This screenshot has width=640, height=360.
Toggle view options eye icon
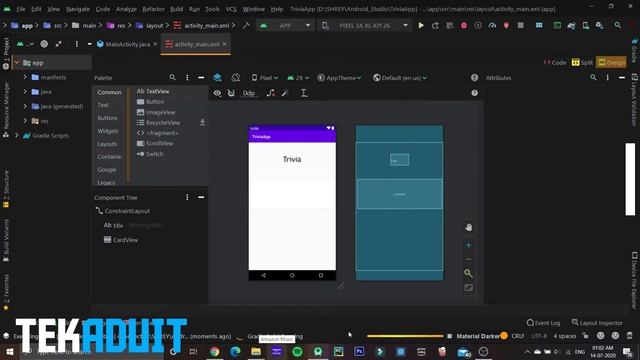pyautogui.click(x=217, y=93)
